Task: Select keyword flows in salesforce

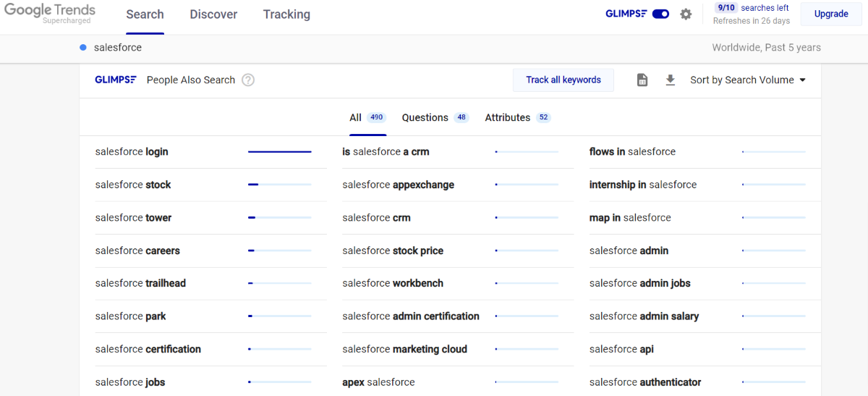Action: click(632, 152)
